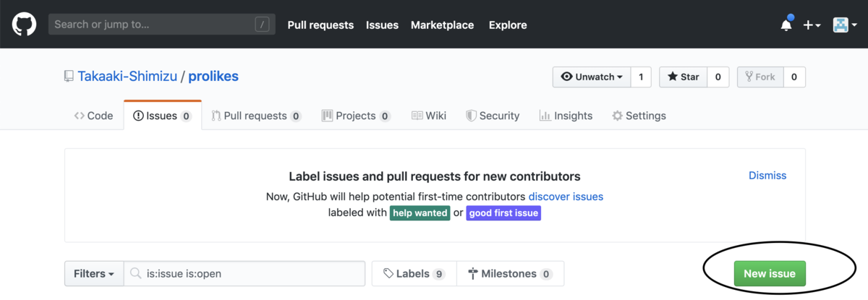
Task: Open the Insights tab
Action: point(566,116)
